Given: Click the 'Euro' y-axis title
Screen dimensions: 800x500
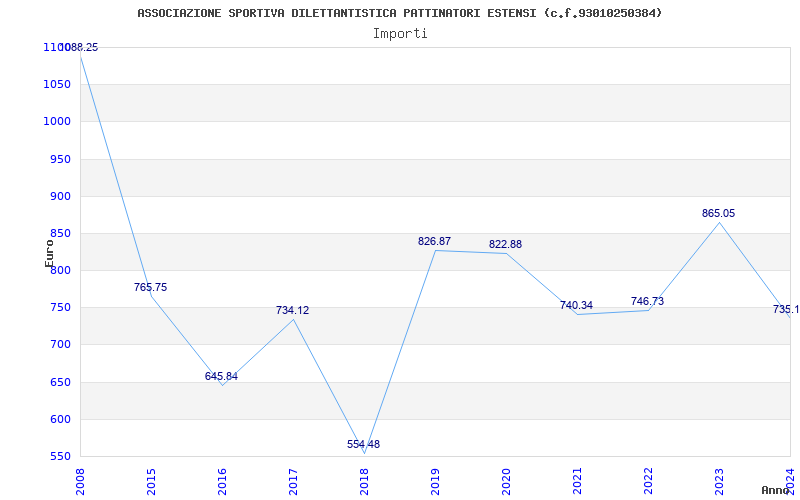Looking at the screenshot, I should (x=49, y=253).
